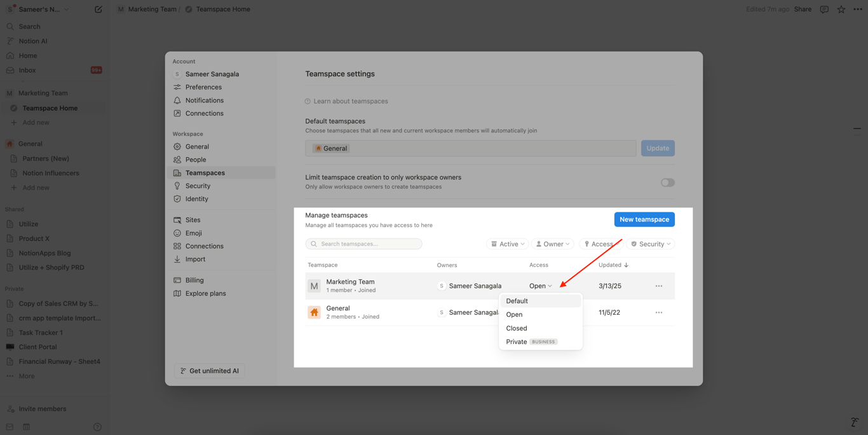
Task: Star this page as favorite
Action: pyautogui.click(x=841, y=10)
